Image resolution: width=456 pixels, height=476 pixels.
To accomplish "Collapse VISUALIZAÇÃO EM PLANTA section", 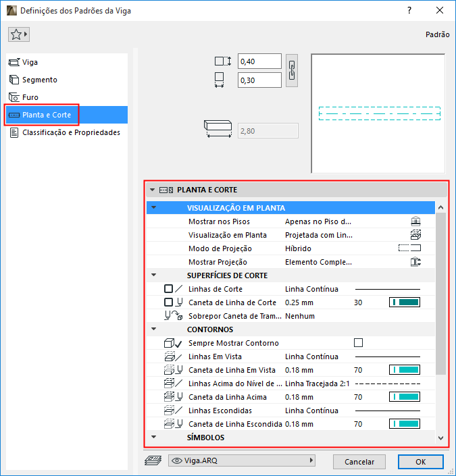I will coord(154,208).
